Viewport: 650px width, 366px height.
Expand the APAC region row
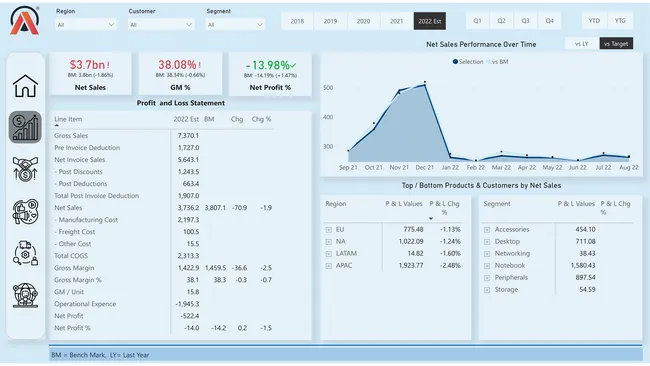click(329, 266)
